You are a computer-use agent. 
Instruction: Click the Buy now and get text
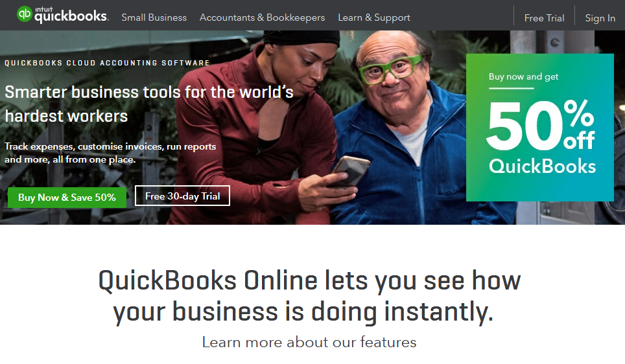pos(523,76)
